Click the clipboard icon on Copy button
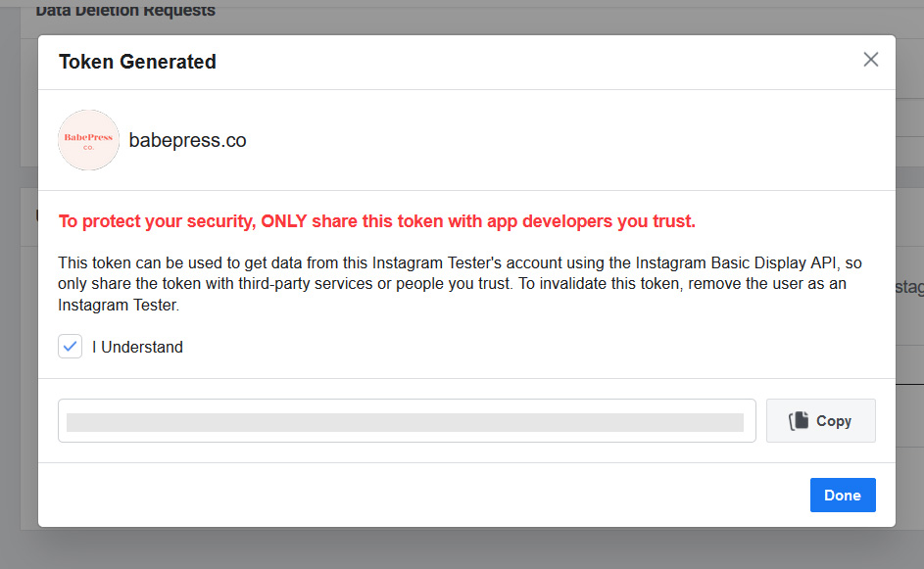Image resolution: width=924 pixels, height=569 pixels. [x=800, y=421]
